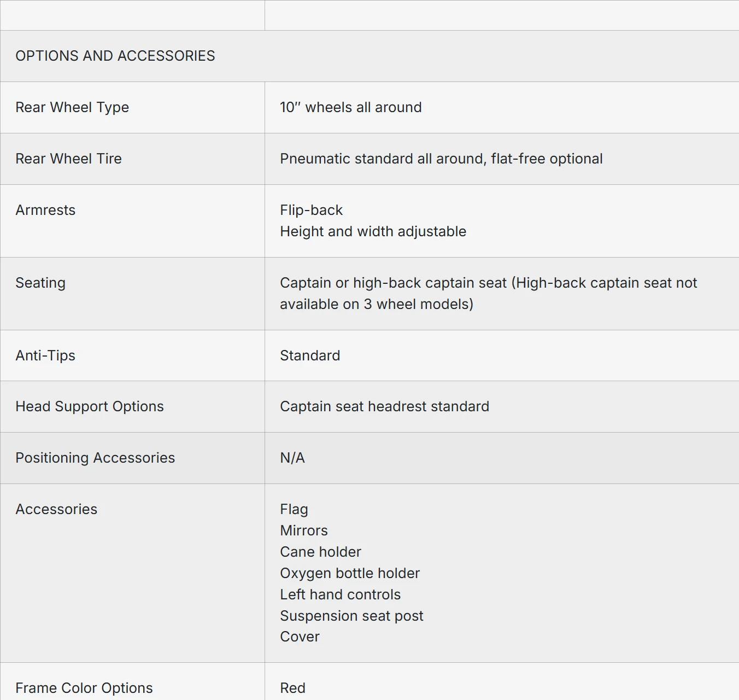Click the Left hand controls entry
Image resolution: width=739 pixels, height=700 pixels.
340,594
